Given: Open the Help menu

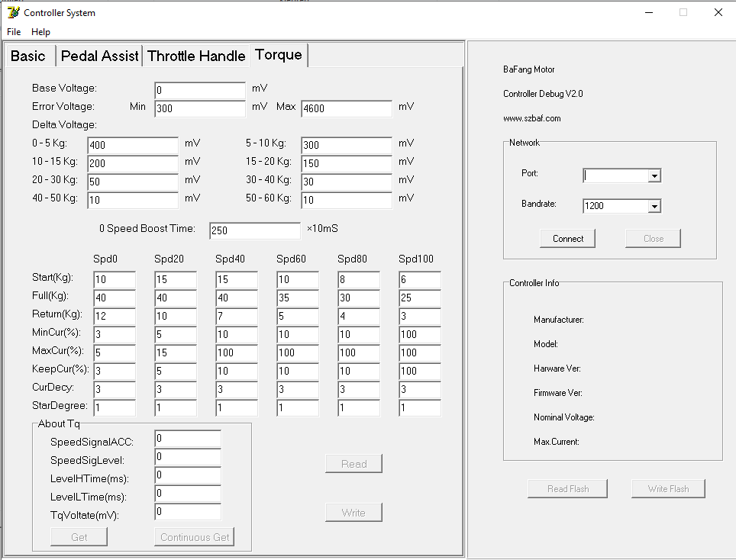Looking at the screenshot, I should point(40,32).
